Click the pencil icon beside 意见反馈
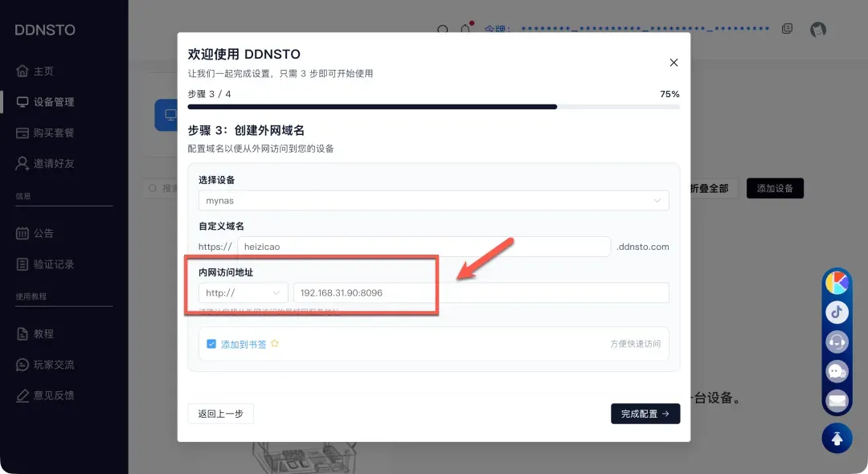This screenshot has width=868, height=474. pyautogui.click(x=23, y=395)
